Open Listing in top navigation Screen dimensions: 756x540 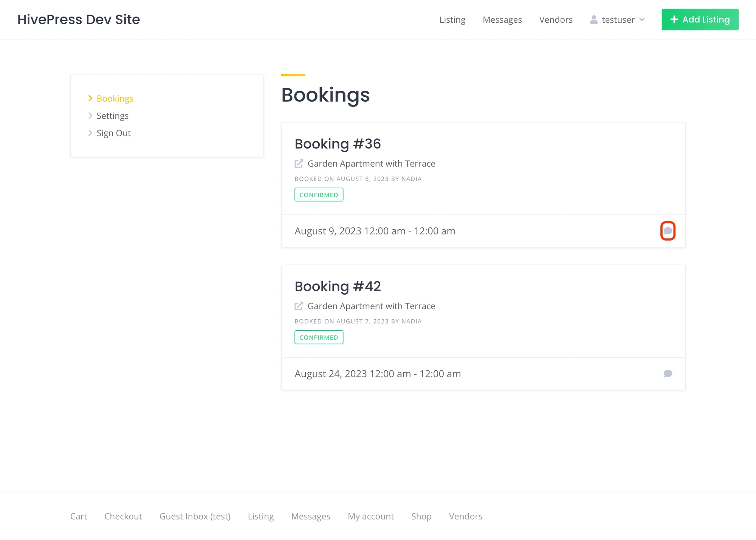click(x=452, y=20)
